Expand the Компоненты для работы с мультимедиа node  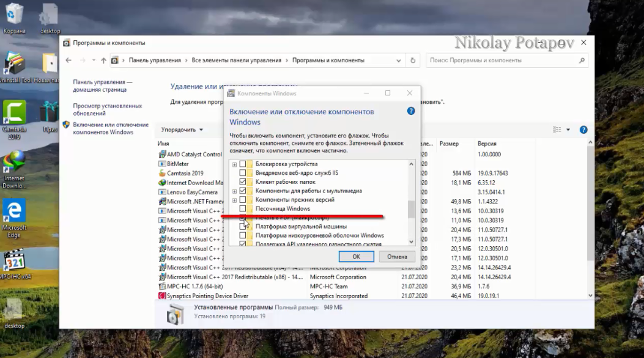(x=234, y=191)
